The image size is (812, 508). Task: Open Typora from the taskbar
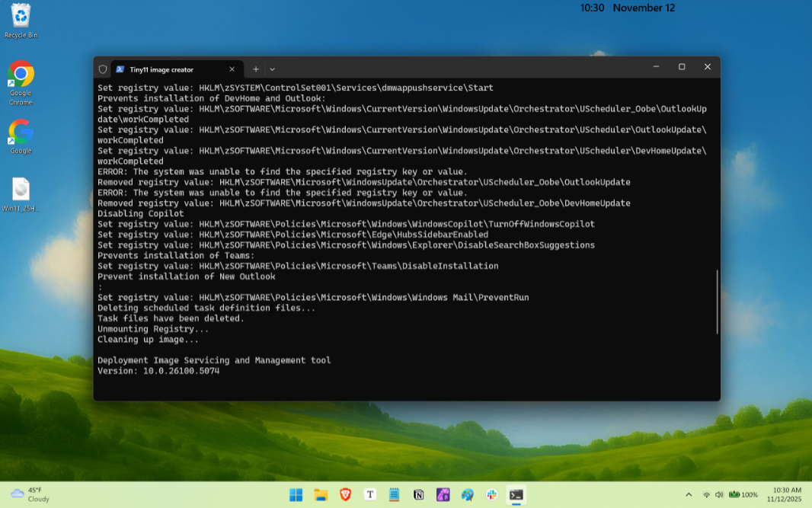click(369, 495)
